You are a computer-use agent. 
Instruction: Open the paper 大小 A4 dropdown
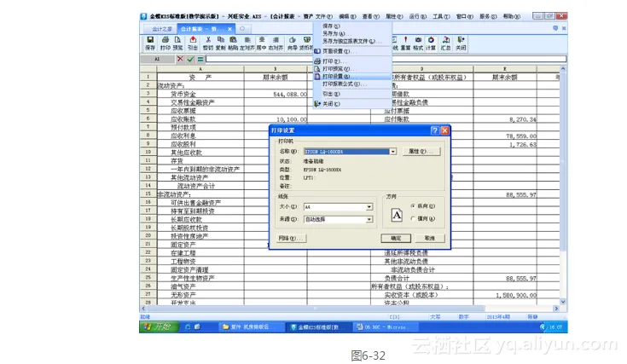[x=369, y=206]
